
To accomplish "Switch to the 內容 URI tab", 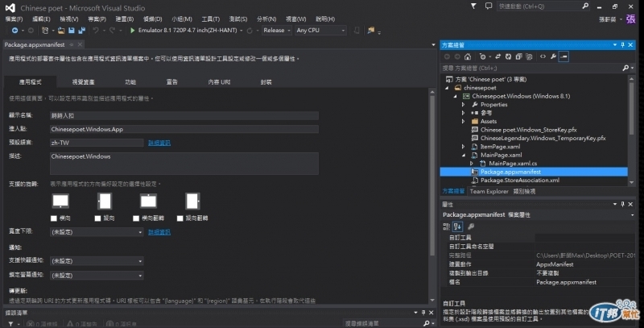I will coord(219,82).
